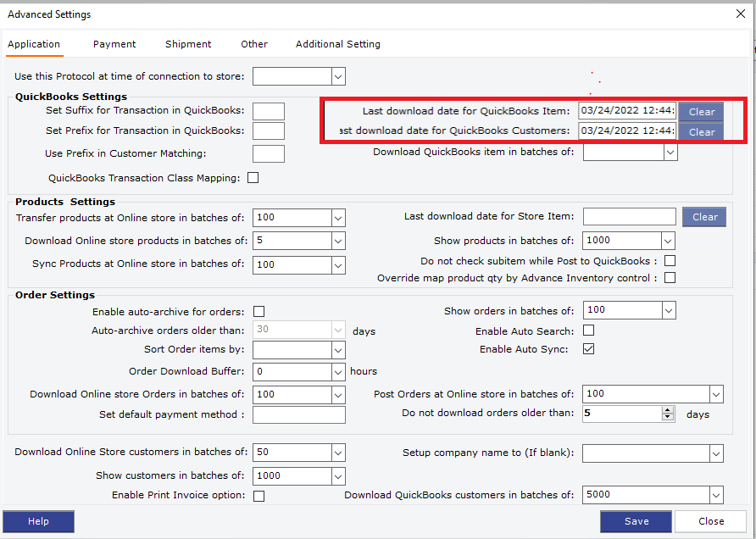756x539 pixels.
Task: Clear last download date for Store Item
Action: click(704, 217)
